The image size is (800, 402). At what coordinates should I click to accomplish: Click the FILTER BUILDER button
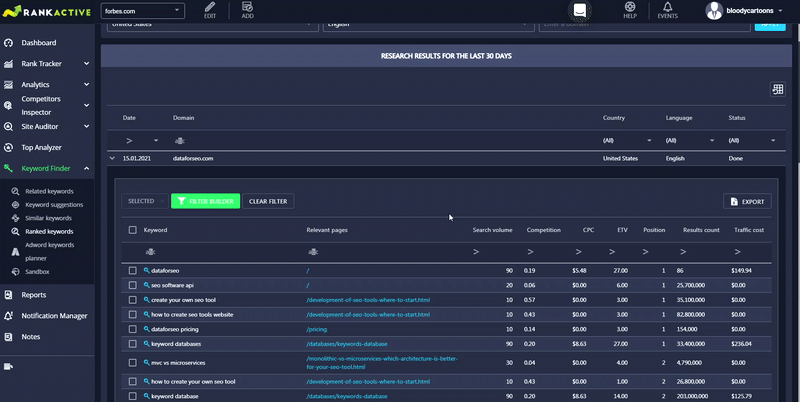click(x=205, y=201)
